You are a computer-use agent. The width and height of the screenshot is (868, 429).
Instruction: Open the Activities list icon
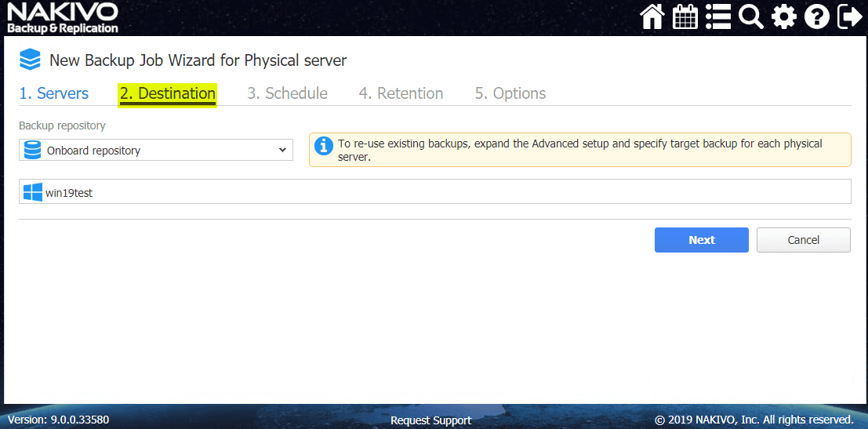718,17
